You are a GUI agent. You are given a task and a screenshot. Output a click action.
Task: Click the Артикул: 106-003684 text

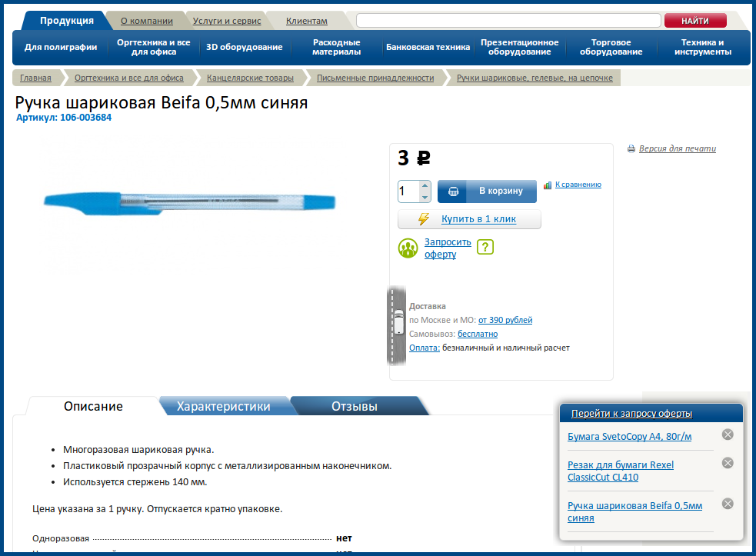click(64, 118)
